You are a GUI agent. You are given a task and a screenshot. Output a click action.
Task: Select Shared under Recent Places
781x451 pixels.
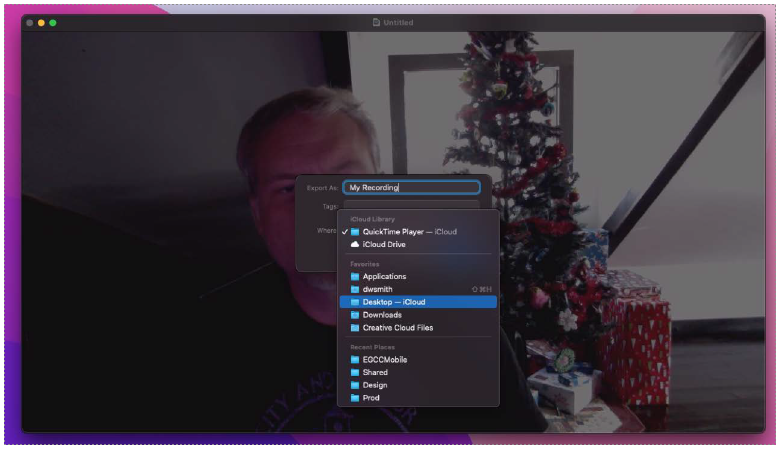point(375,372)
